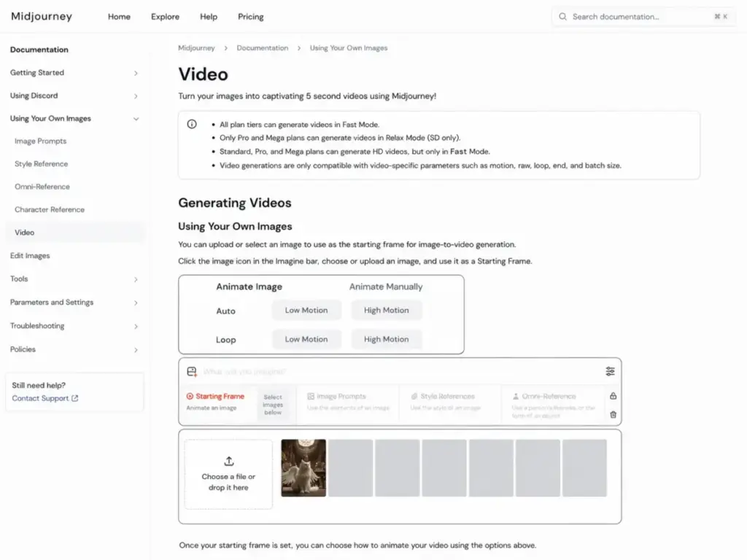Open Character Reference sidebar page

(x=50, y=209)
